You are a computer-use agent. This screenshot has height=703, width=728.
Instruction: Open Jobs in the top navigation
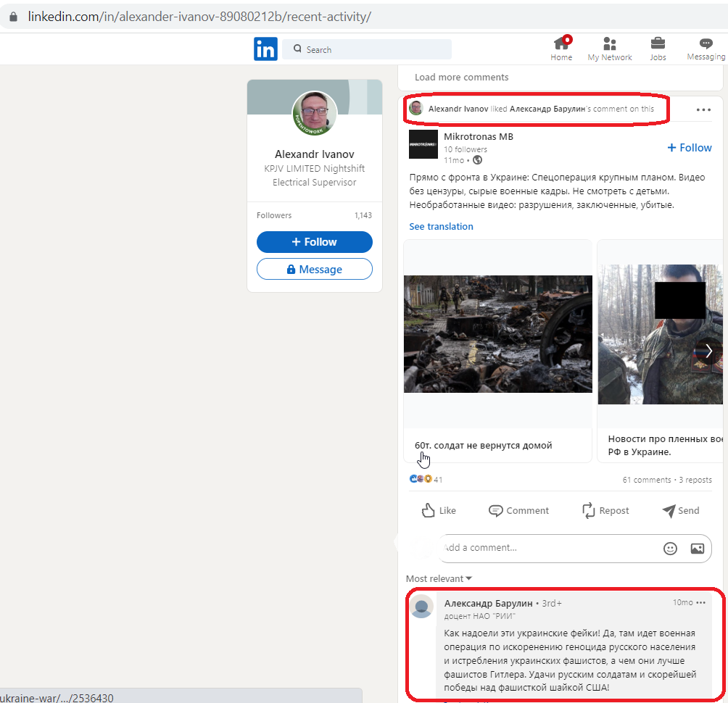point(658,49)
